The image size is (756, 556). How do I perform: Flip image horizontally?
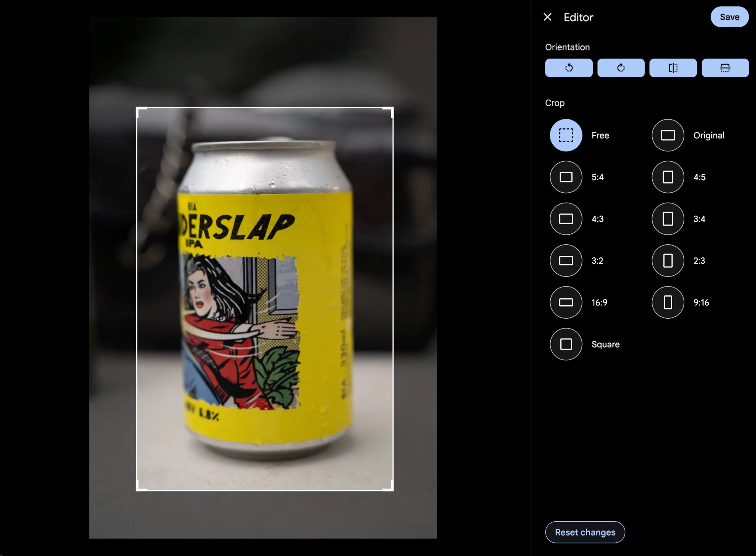673,68
